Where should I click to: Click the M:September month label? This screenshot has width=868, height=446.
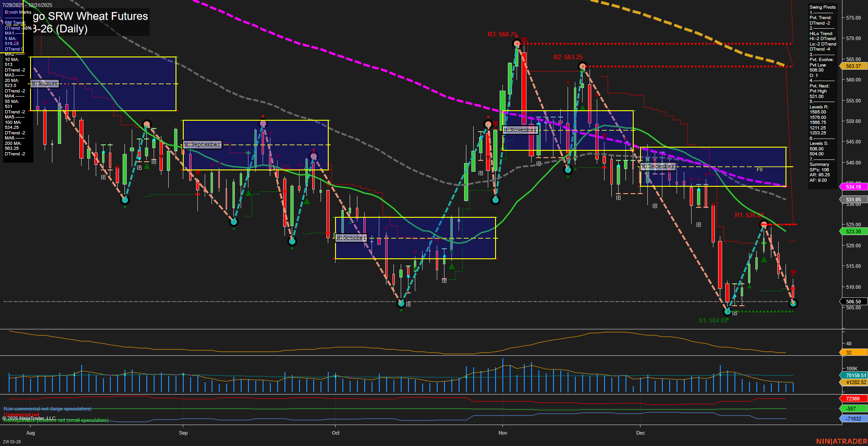tap(202, 144)
